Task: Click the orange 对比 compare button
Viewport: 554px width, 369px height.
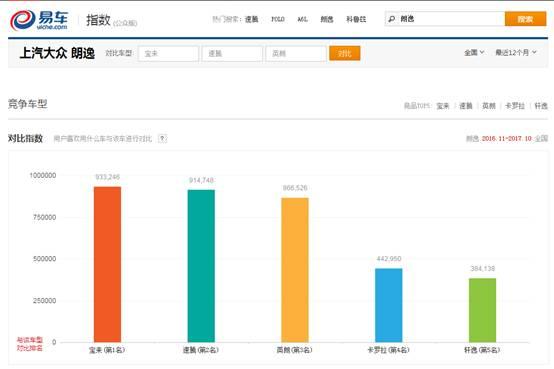Action: coord(344,53)
